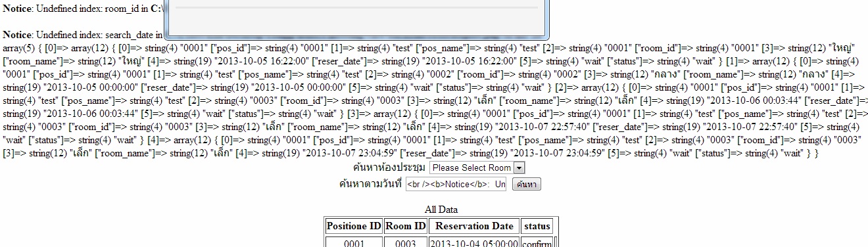Click the Room ID column header
868x247 pixels.
coord(405,226)
